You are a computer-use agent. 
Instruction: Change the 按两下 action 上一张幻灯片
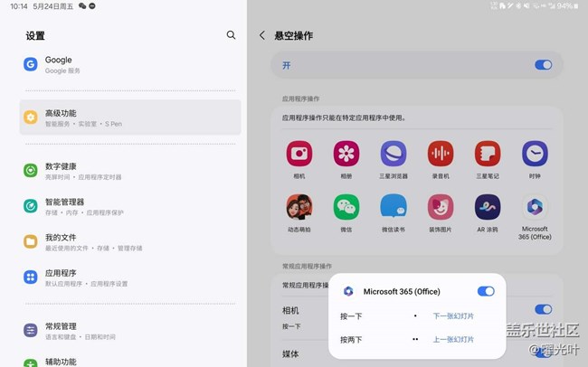[x=453, y=340]
